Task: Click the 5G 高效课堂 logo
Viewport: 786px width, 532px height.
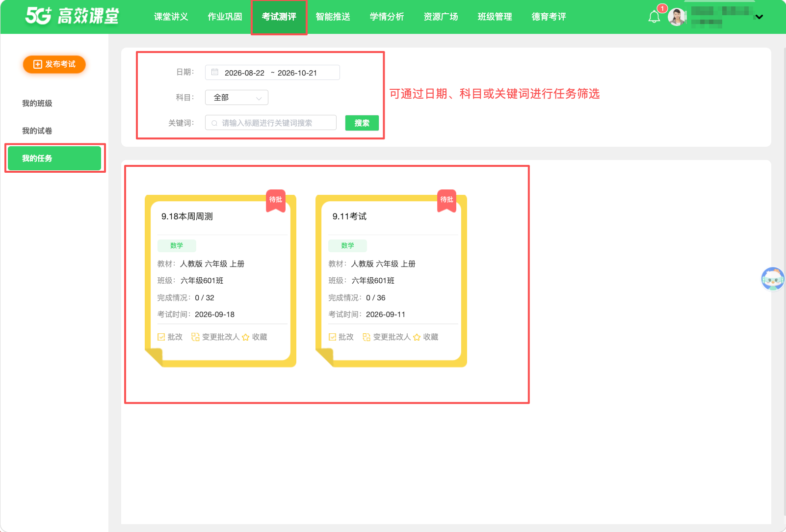Action: pos(72,16)
